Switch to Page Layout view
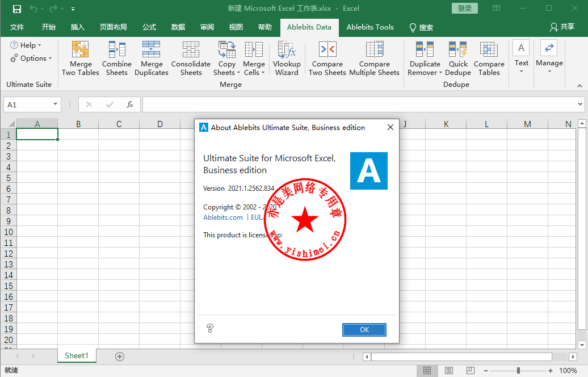Image resolution: width=588 pixels, height=377 pixels. (x=449, y=371)
